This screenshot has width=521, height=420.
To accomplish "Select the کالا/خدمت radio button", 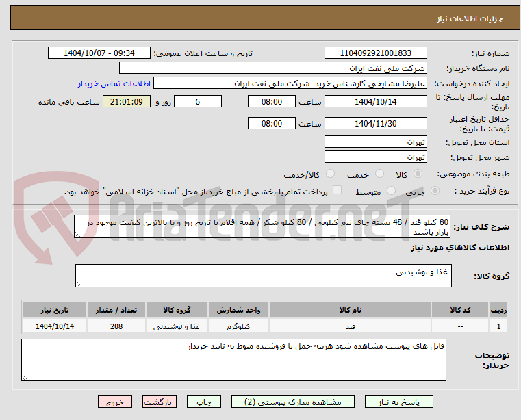I will 330,173.
